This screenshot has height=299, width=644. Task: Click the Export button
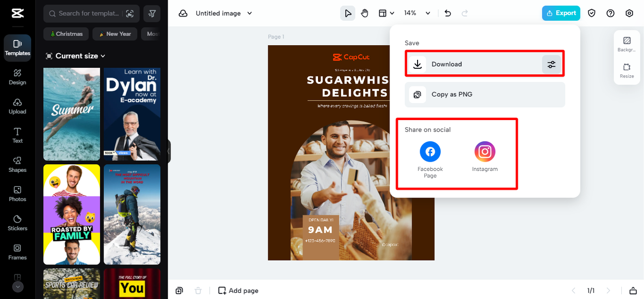coord(561,13)
